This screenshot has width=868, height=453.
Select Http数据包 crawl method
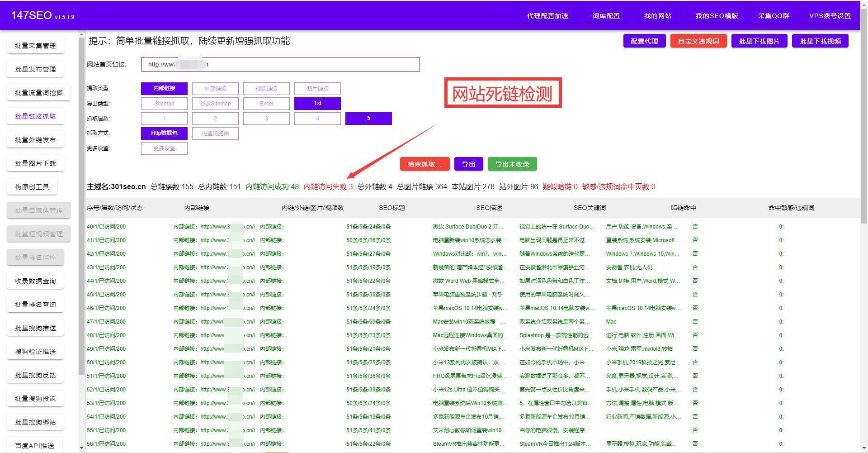[x=164, y=134]
